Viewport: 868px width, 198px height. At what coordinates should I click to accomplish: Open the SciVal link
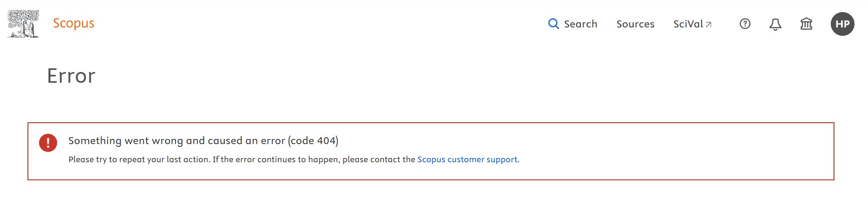(x=688, y=24)
